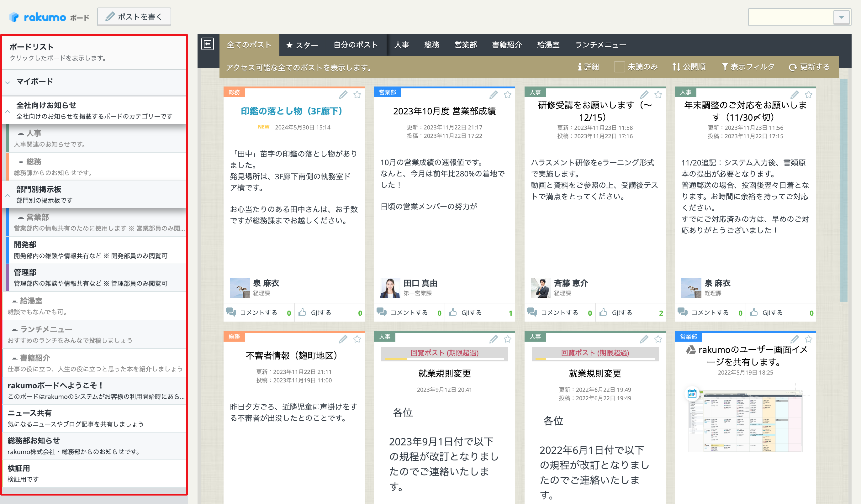Give GJ! to the 営業部成績 post

click(480, 312)
